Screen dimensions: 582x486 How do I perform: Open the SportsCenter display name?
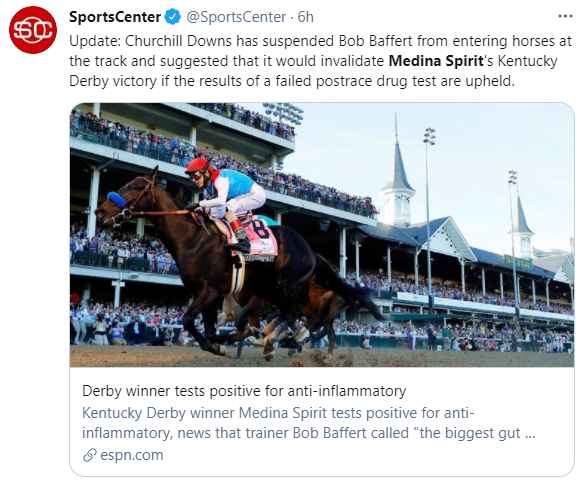[115, 17]
